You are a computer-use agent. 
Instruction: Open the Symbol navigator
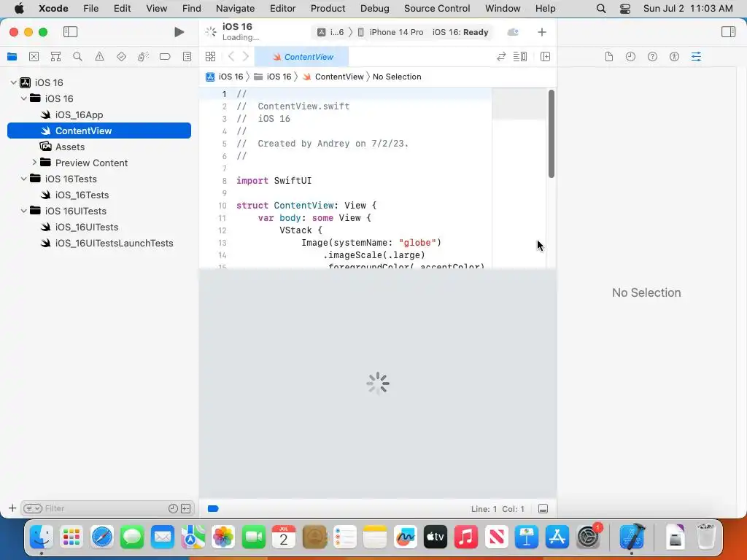click(55, 57)
